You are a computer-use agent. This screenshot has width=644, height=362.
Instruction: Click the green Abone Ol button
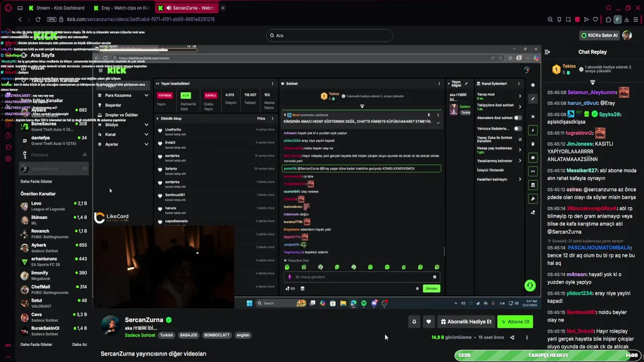[515, 322]
